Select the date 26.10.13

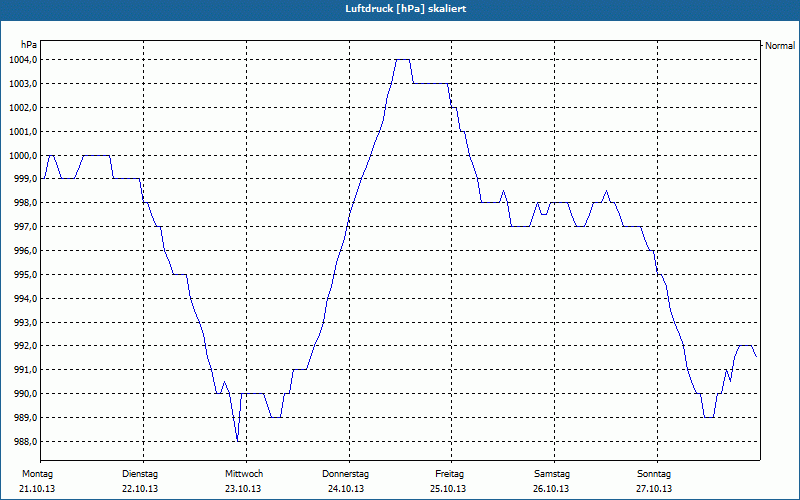point(552,489)
